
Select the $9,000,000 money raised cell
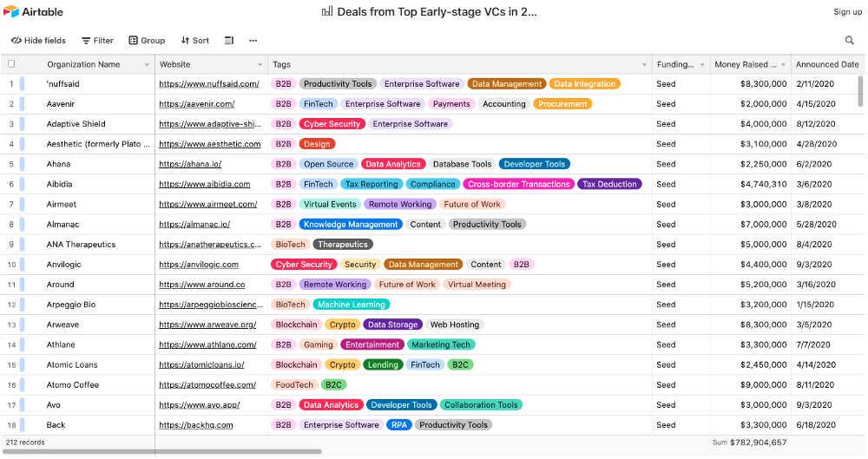750,384
